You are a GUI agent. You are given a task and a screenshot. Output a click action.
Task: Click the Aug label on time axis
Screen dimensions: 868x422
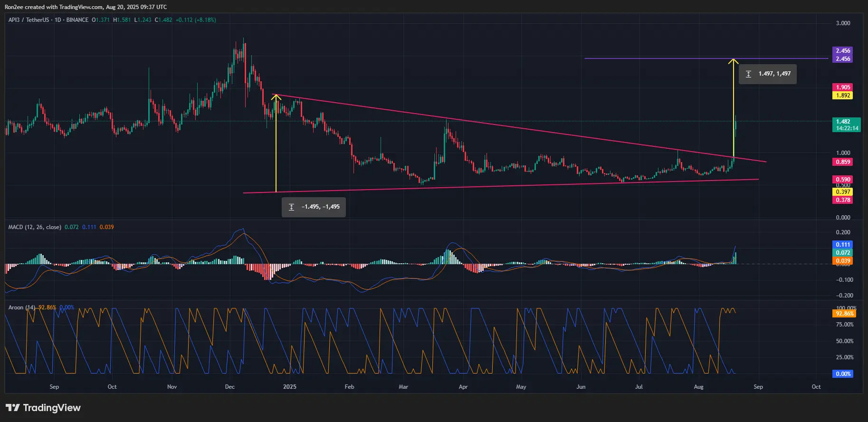tap(698, 387)
